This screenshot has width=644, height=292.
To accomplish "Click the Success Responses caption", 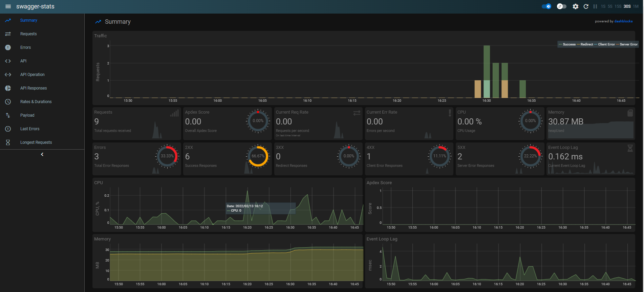I will [201, 166].
